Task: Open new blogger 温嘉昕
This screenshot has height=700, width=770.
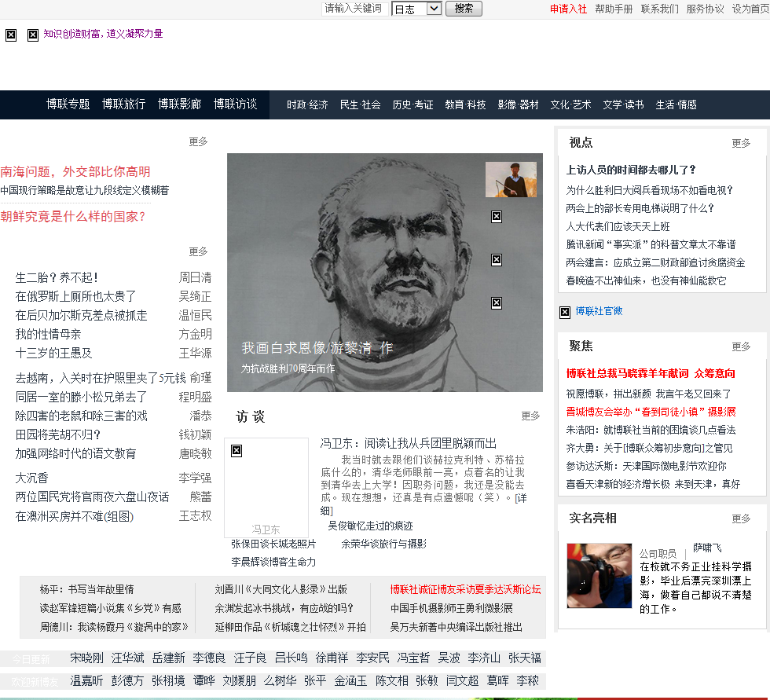Action: tap(86, 681)
